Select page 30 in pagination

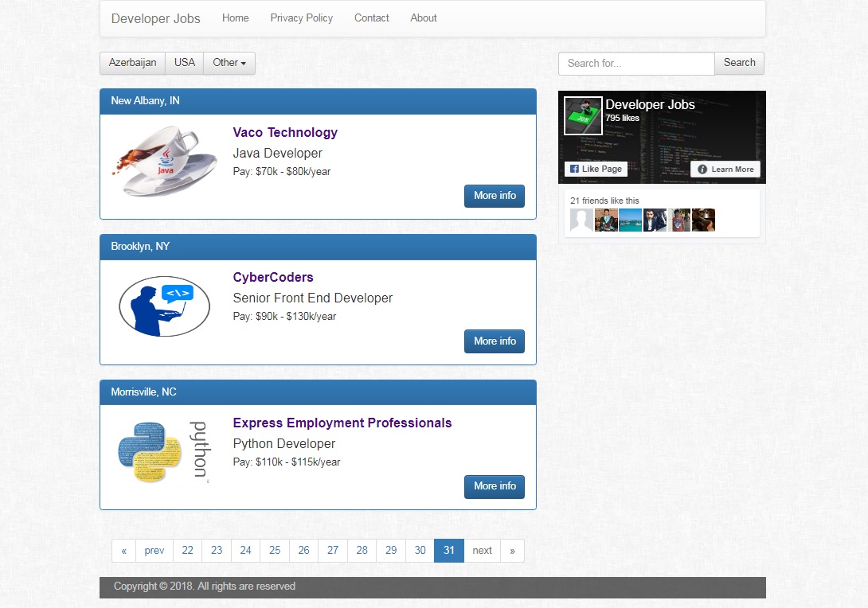(x=420, y=551)
